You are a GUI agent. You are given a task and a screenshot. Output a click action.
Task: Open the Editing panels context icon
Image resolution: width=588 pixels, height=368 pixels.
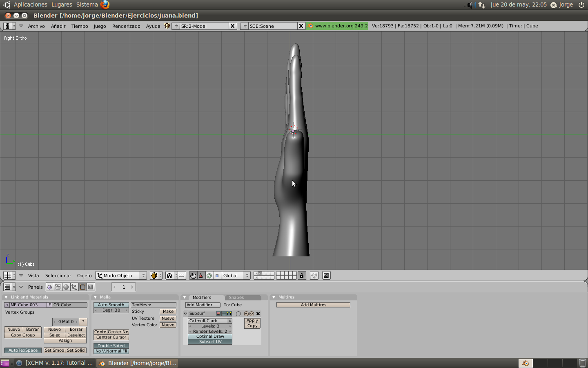(x=82, y=287)
